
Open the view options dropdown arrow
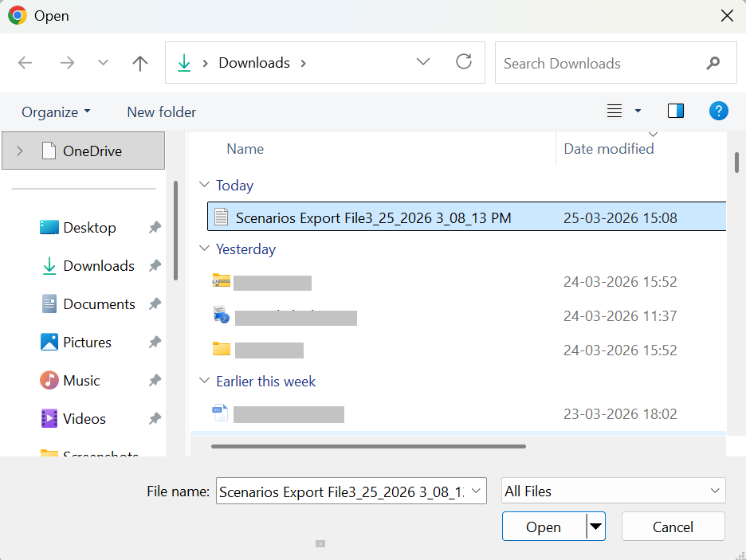(638, 111)
